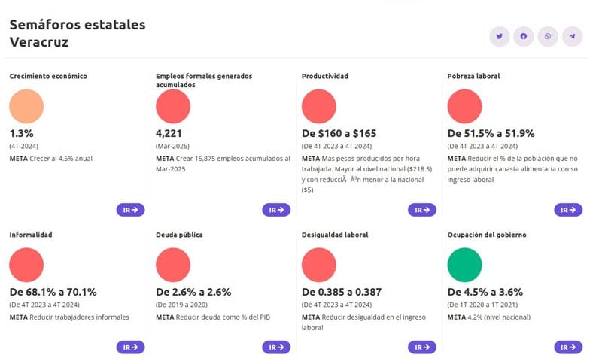Open Ocupación del gobierno IR button

pos(568,347)
